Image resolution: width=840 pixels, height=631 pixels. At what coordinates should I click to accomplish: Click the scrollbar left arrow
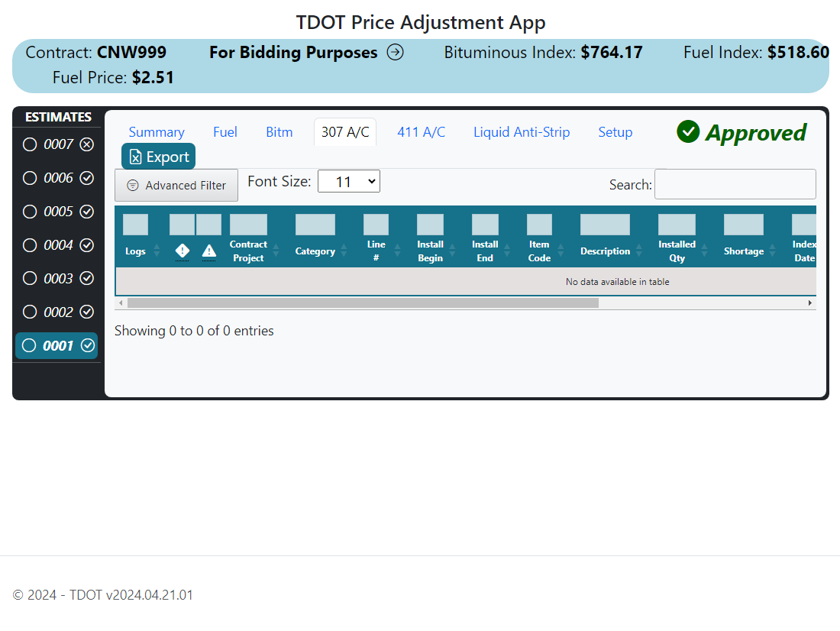click(121, 303)
